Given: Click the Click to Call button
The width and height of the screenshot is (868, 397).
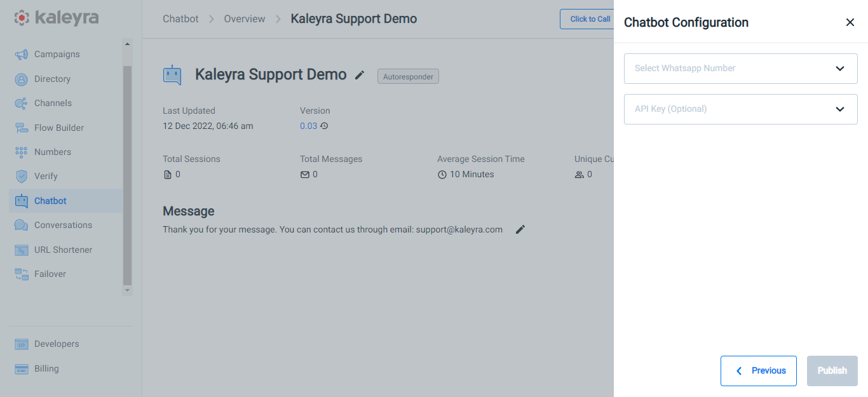Looking at the screenshot, I should [588, 19].
